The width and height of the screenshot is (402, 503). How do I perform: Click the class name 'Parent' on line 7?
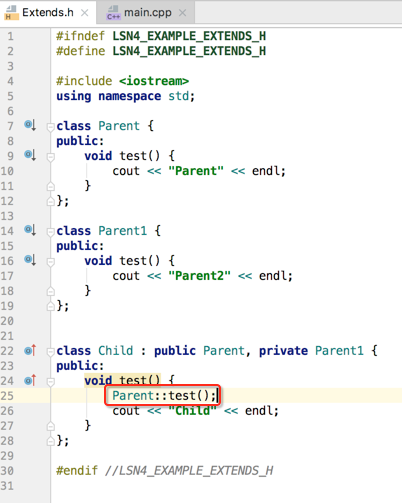click(x=119, y=126)
